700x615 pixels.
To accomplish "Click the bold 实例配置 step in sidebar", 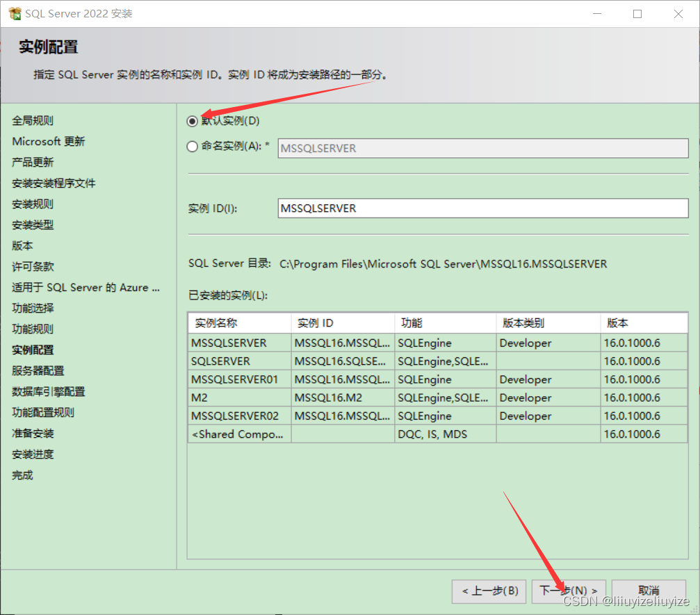I will tap(33, 350).
